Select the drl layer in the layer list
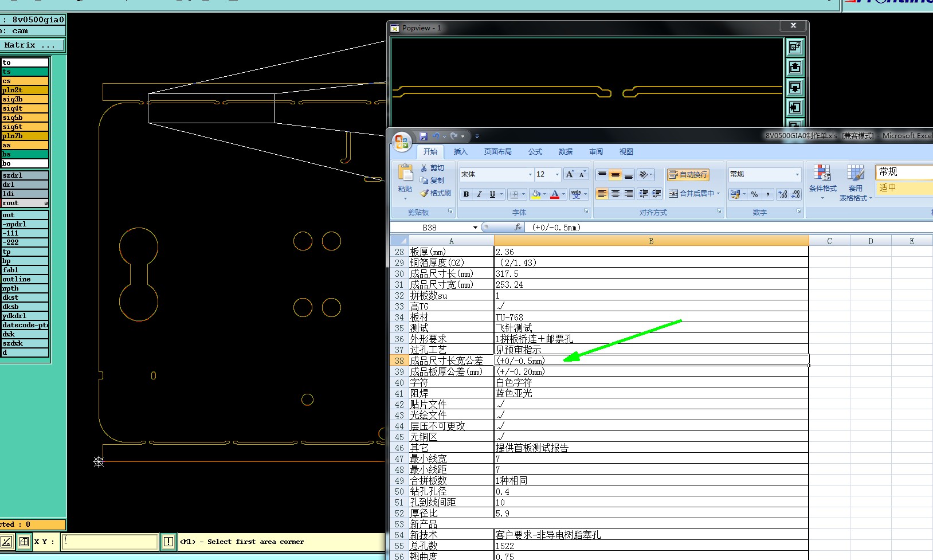This screenshot has height=560, width=933. [25, 185]
